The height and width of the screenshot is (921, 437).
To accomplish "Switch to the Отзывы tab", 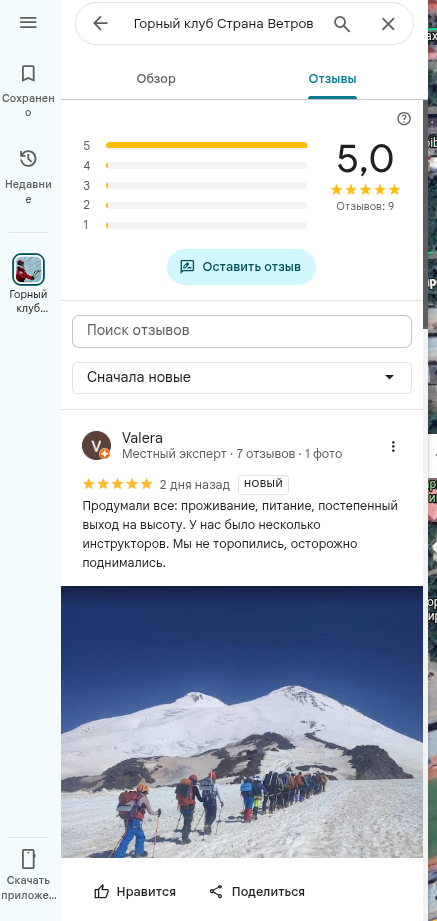I will pyautogui.click(x=332, y=79).
